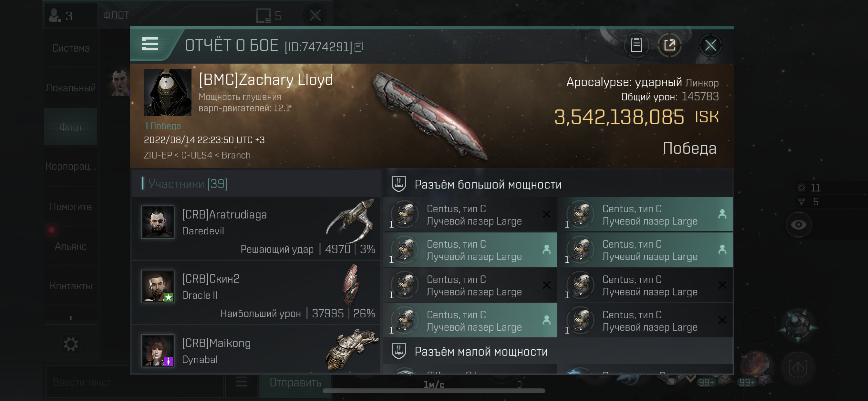Click the high-power slot shield icon
868x401 pixels.
pos(398,184)
